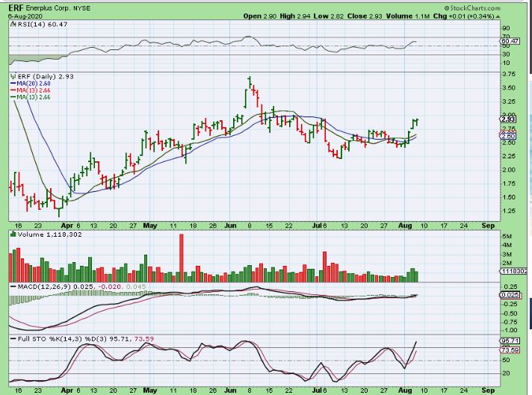The height and width of the screenshot is (395, 532).
Task: Click the tallest red volume bar in May
Action: pos(181,258)
